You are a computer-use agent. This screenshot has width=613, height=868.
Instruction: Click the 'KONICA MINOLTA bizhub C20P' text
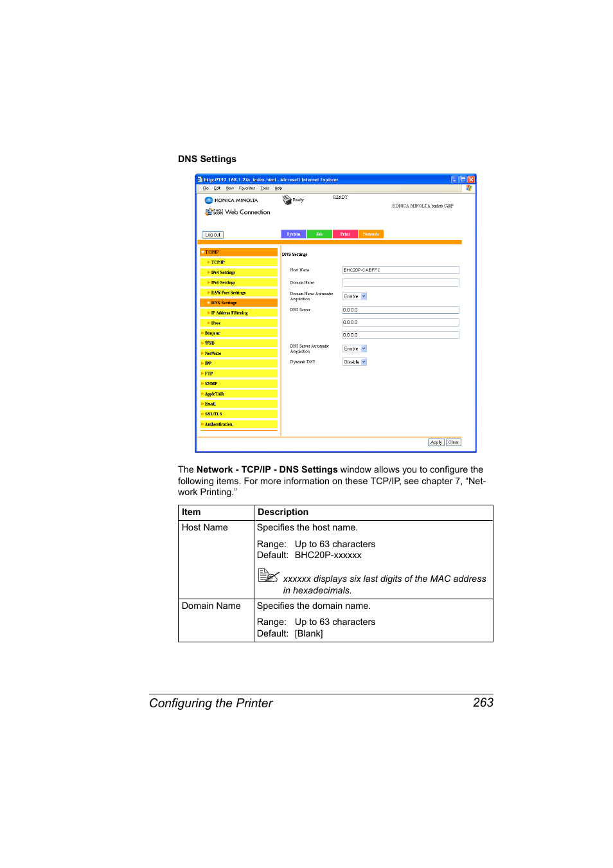[423, 206]
